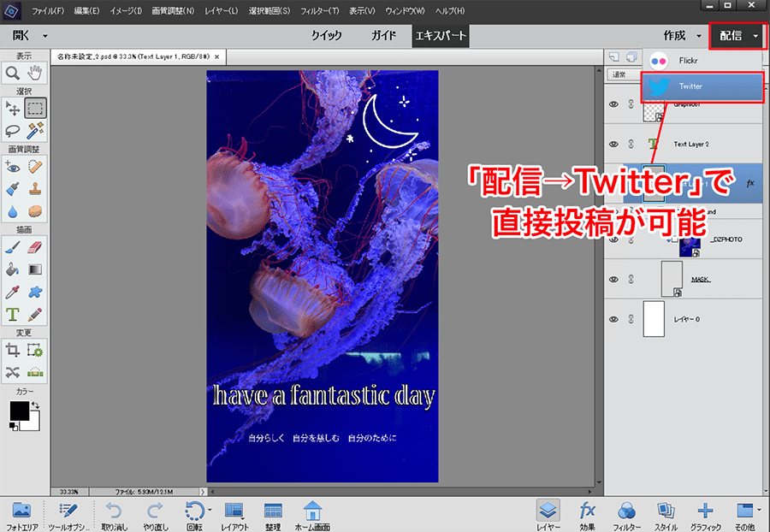Screen dimensions: 770x532
Task: Expand status bar file info arrow
Action: 202,491
